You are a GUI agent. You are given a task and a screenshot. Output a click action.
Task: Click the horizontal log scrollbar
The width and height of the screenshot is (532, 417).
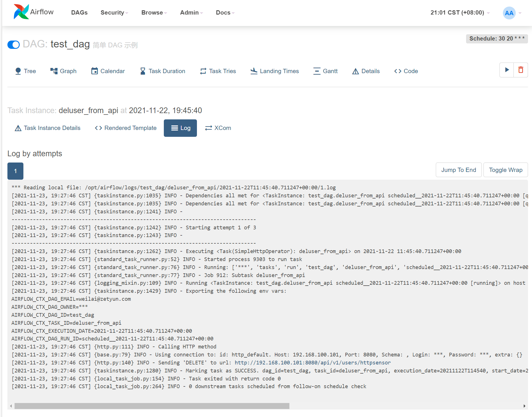pos(152,406)
